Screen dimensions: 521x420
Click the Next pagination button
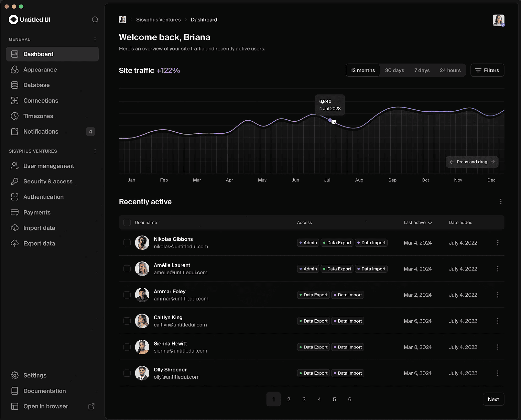click(x=494, y=399)
